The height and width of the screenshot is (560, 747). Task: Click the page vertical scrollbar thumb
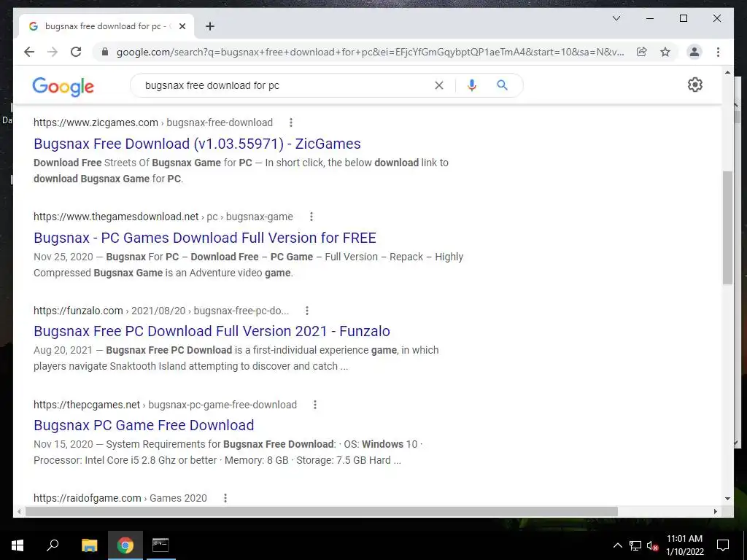[x=727, y=227]
